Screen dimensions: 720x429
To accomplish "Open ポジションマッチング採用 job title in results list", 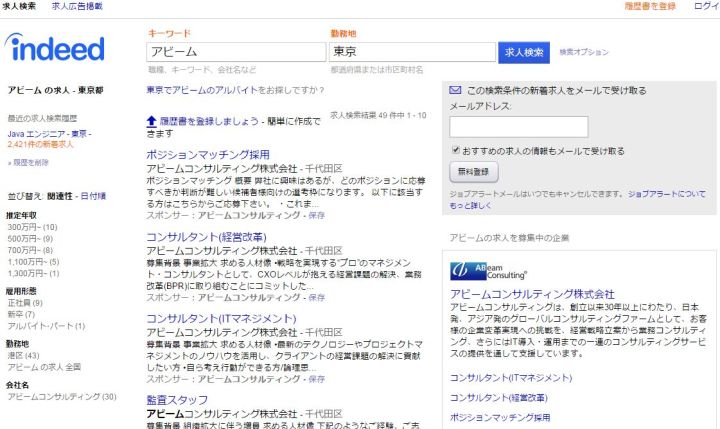I will [x=208, y=155].
